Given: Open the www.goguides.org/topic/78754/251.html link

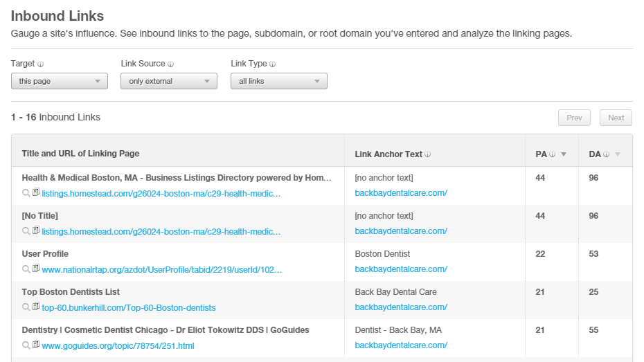Looking at the screenshot, I should tap(118, 346).
